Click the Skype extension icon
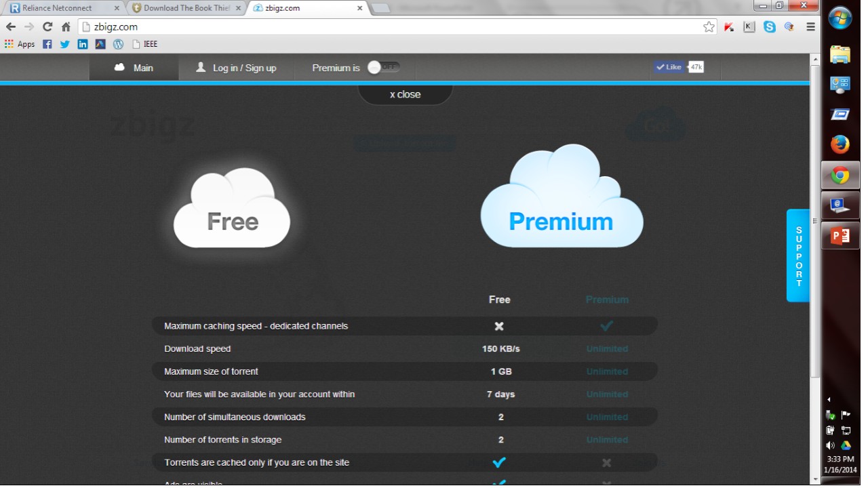 pyautogui.click(x=769, y=27)
